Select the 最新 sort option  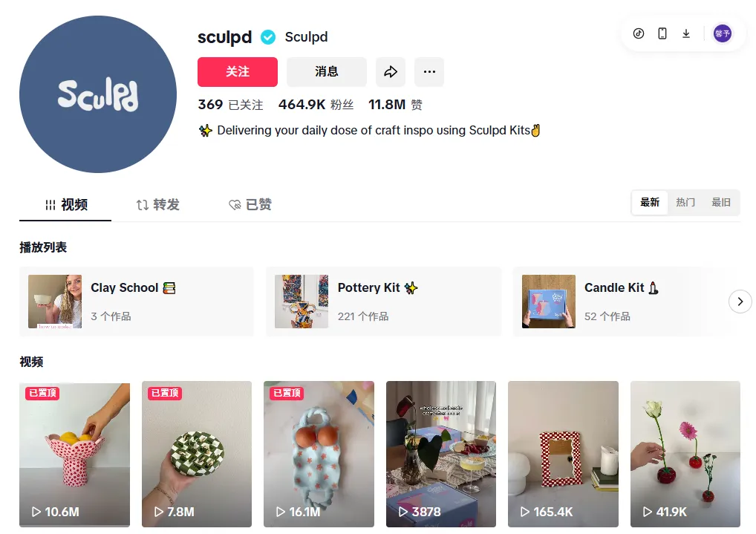(x=650, y=203)
